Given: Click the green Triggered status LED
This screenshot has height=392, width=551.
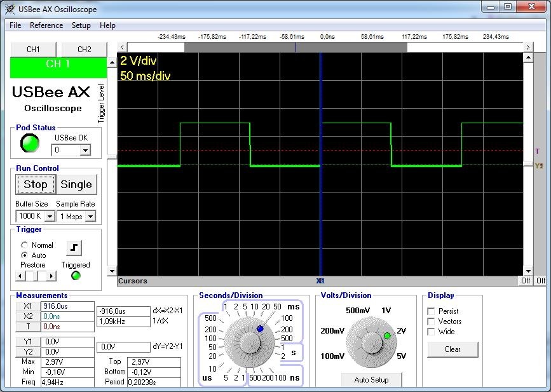Looking at the screenshot, I should point(76,276).
